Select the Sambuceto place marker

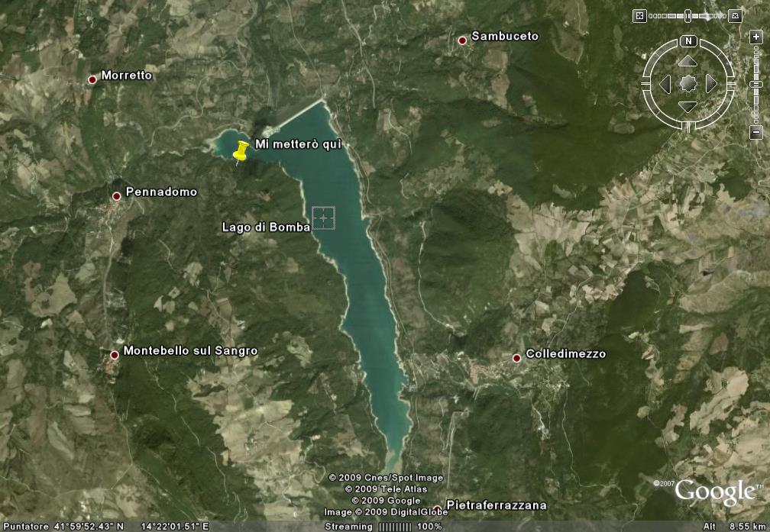click(462, 40)
